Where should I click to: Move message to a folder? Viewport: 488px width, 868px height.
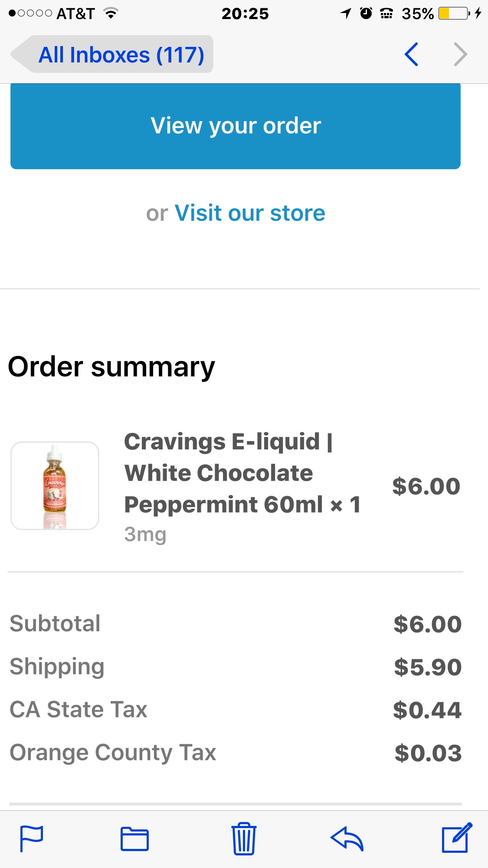[134, 839]
